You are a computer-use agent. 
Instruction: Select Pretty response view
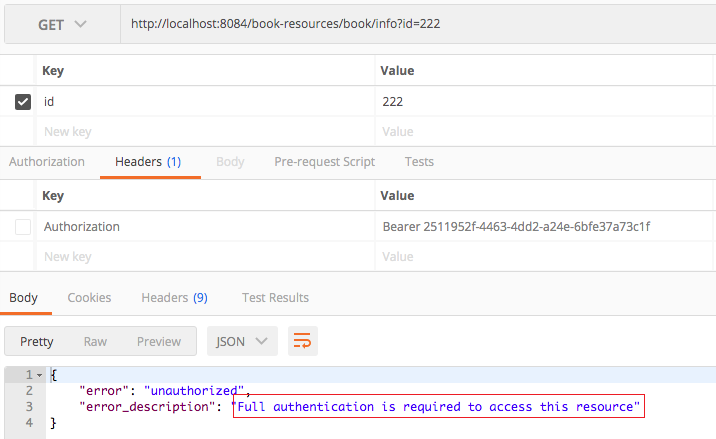(x=37, y=341)
